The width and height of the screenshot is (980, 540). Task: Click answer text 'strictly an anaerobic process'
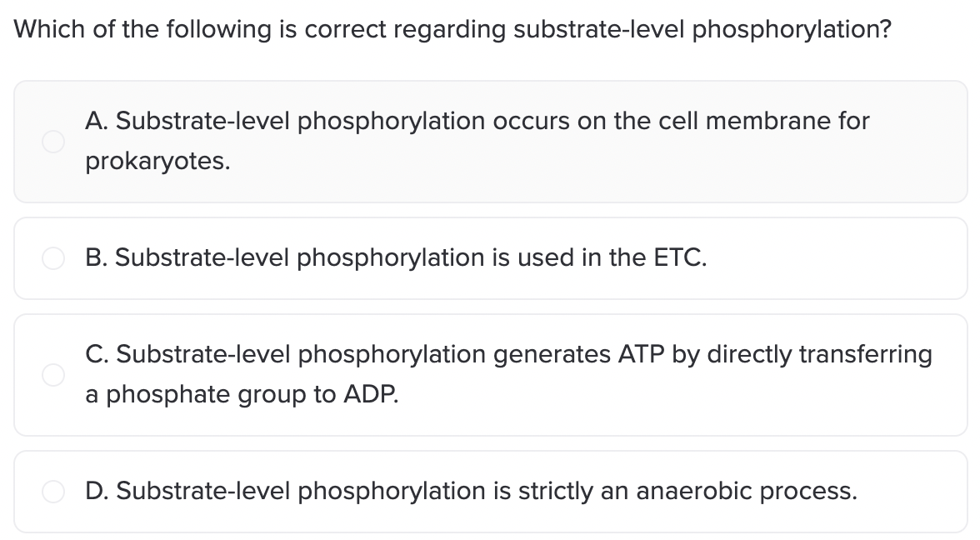(472, 491)
